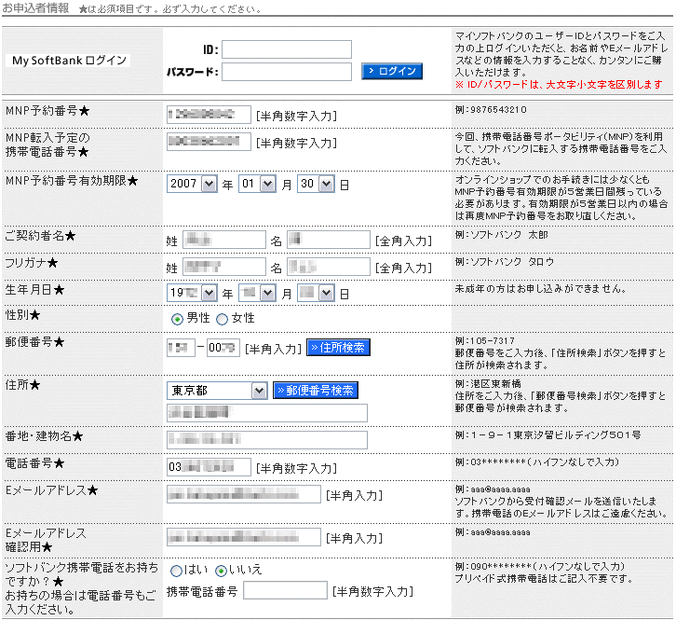
Task: Click the お申込者情報 heading
Action: [x=36, y=8]
